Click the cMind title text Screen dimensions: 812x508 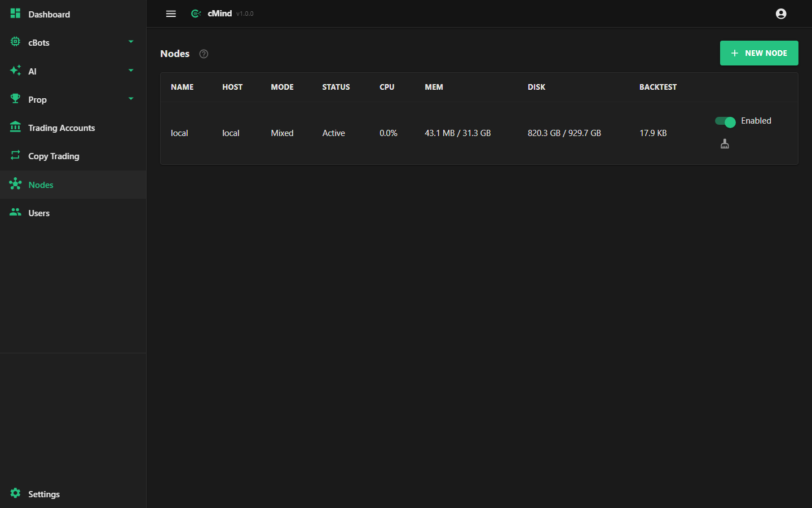tap(219, 14)
